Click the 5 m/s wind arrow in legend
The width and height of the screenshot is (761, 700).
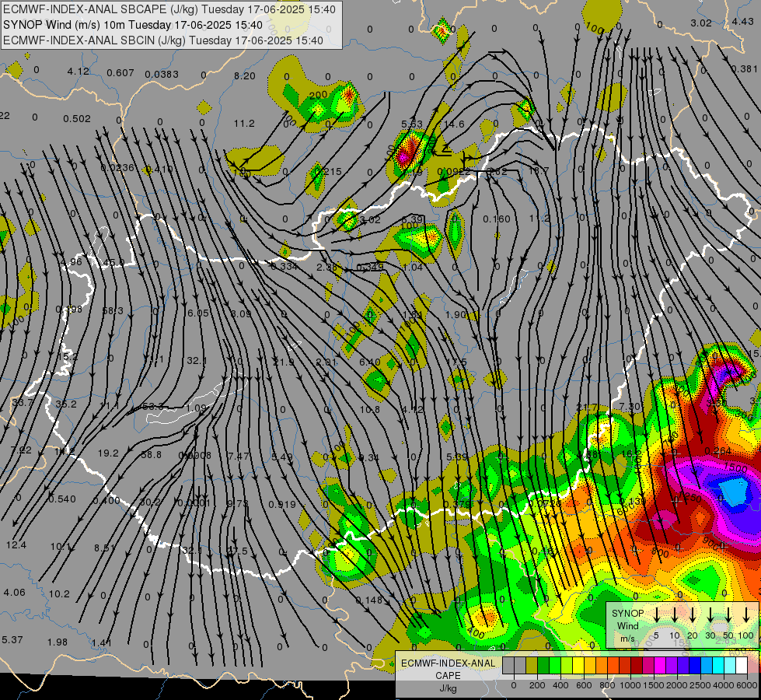click(656, 614)
